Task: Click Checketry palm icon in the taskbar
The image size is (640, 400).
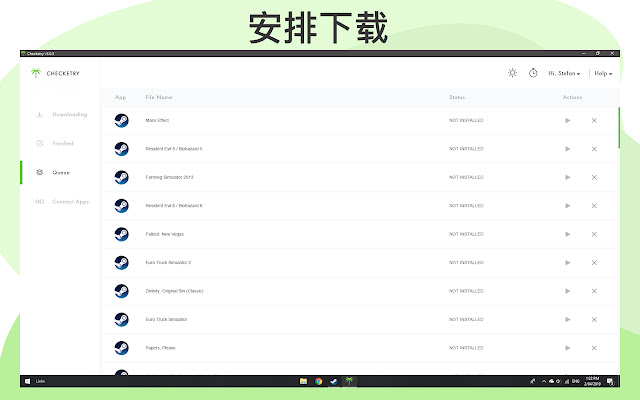Action: [349, 381]
